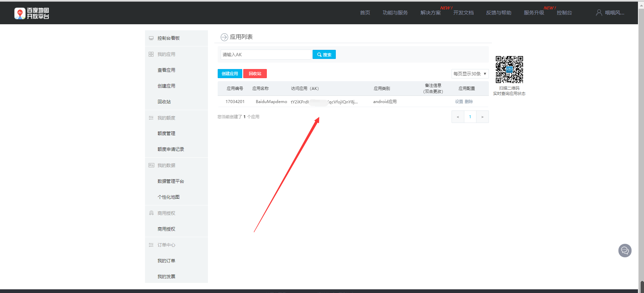This screenshot has height=293, width=644.
Task: Open 服务升级 menu
Action: click(534, 13)
